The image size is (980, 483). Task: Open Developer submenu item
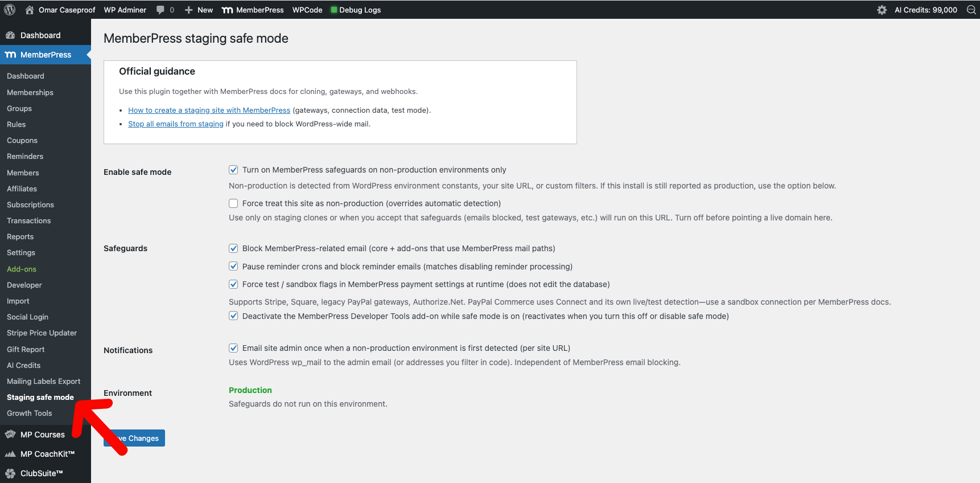tap(24, 285)
